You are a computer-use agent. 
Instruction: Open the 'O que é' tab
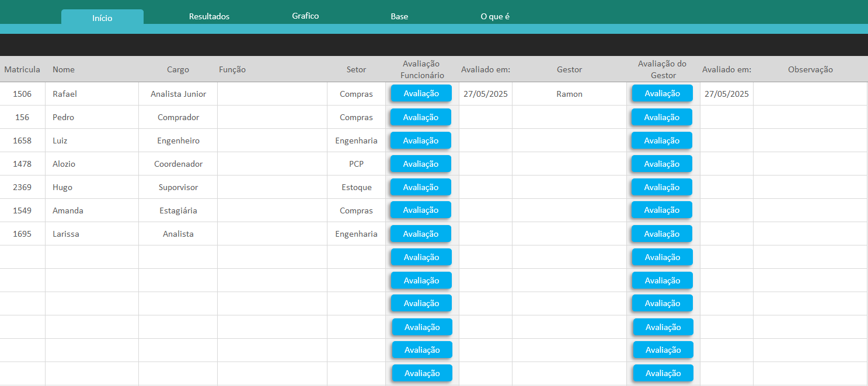tap(495, 16)
